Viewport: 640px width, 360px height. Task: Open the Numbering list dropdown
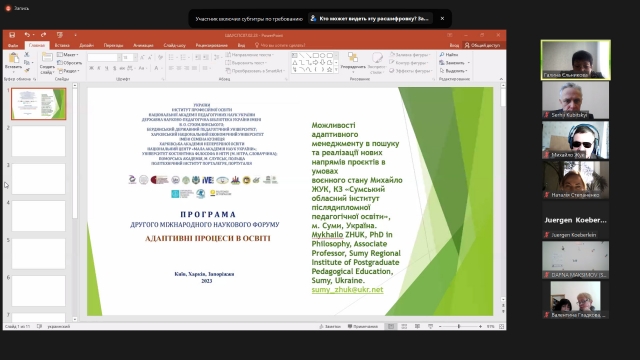point(185,58)
